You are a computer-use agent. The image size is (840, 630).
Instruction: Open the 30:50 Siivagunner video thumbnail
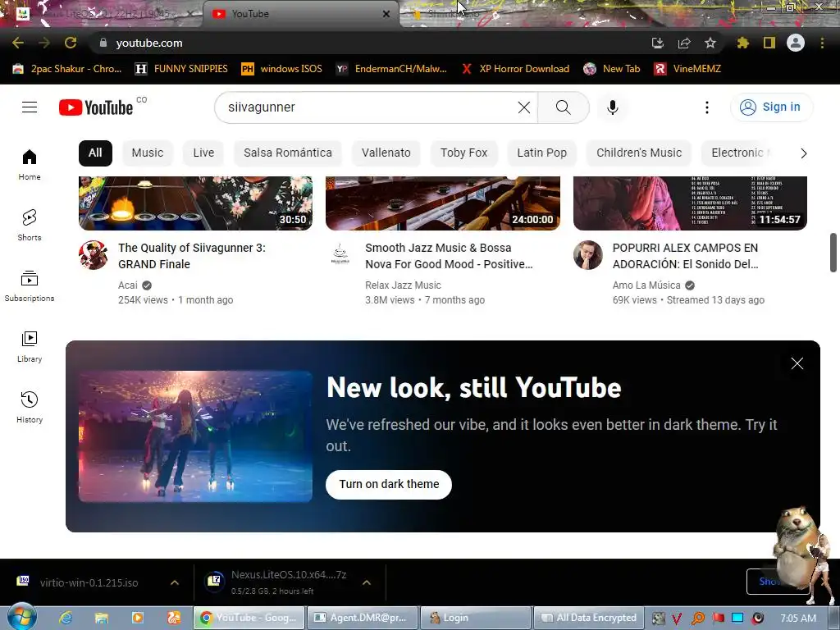tap(195, 203)
